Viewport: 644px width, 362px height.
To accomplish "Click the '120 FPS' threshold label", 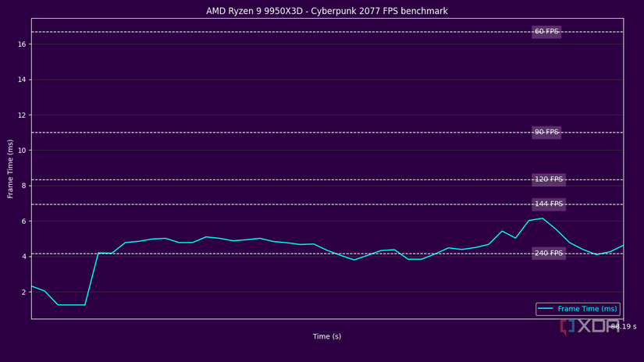I will [549, 179].
